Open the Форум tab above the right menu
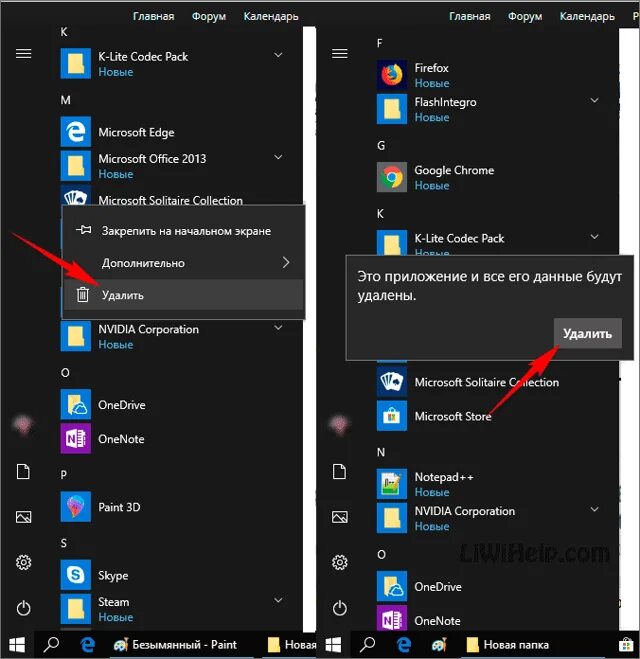640x659 pixels. (525, 16)
